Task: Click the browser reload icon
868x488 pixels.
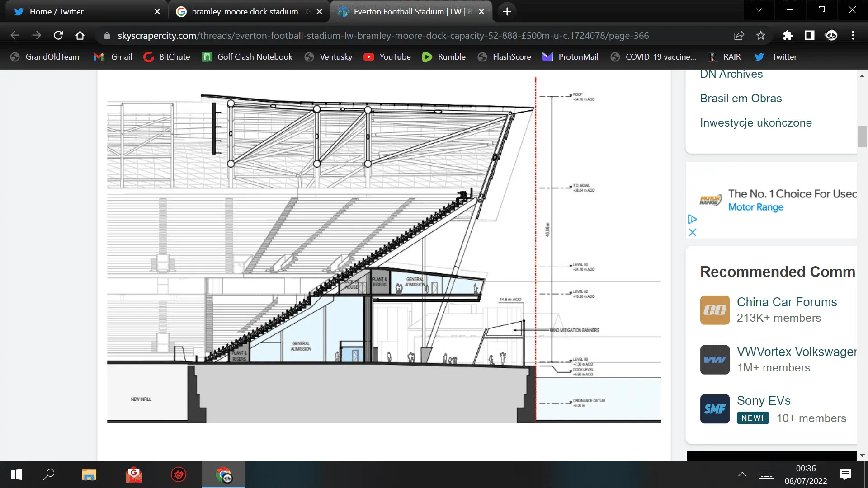Action: (x=58, y=35)
